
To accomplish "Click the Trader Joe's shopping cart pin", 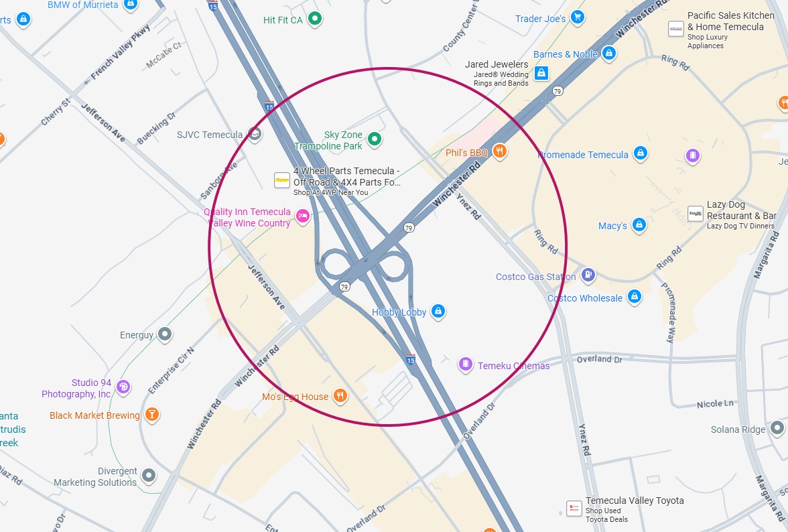I will point(578,17).
